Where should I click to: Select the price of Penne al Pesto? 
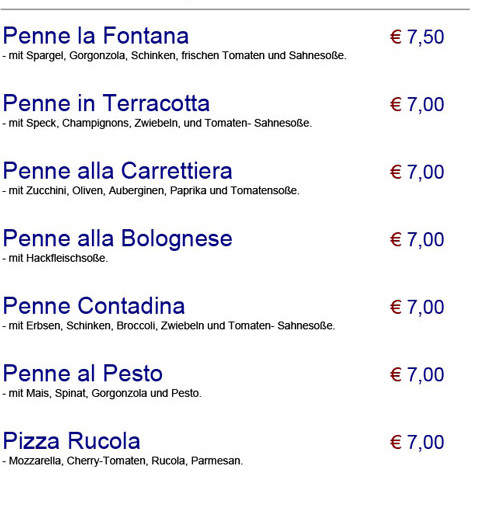point(417,375)
